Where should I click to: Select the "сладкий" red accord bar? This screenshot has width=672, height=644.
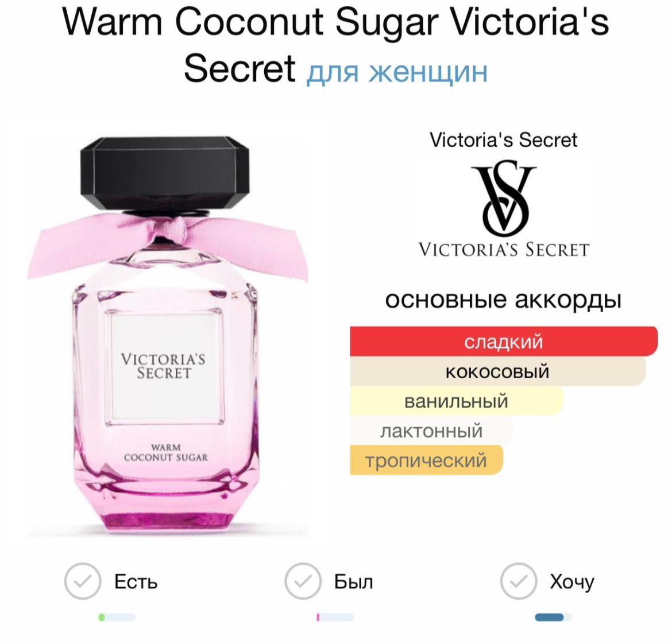504,342
